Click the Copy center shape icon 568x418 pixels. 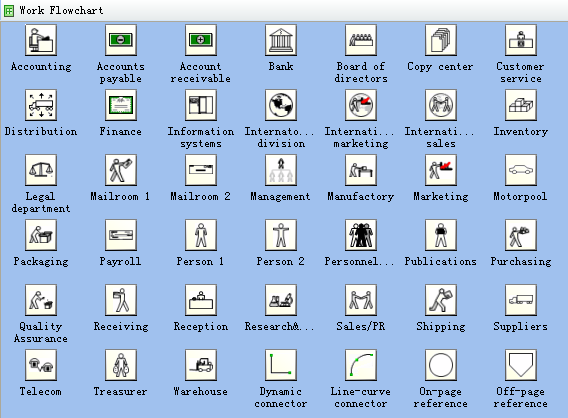441,40
